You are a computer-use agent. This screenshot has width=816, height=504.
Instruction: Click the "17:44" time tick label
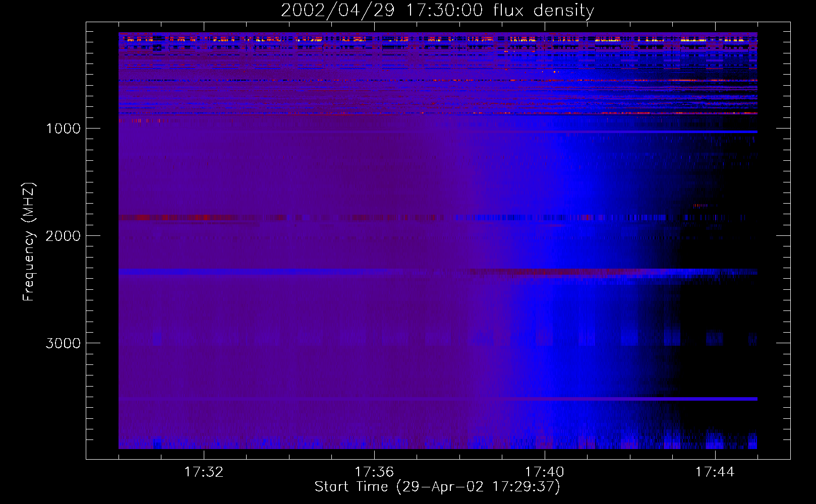tap(715, 472)
